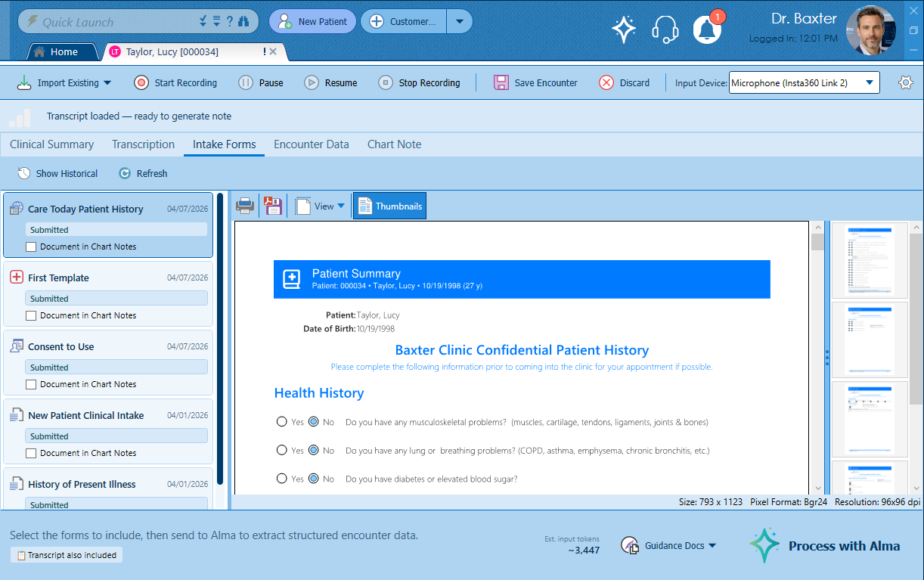This screenshot has width=924, height=580.
Task: Check Document in Chart Notes for First Template
Action: click(31, 315)
